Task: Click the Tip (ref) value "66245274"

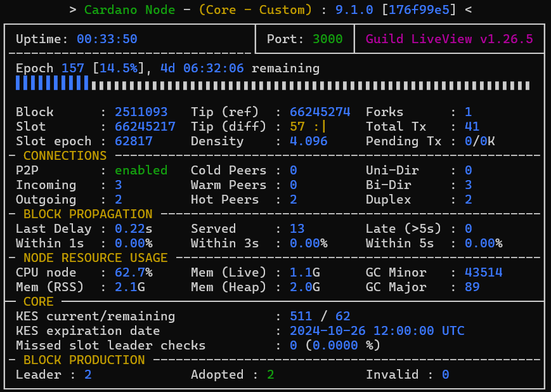Action: pyautogui.click(x=320, y=112)
